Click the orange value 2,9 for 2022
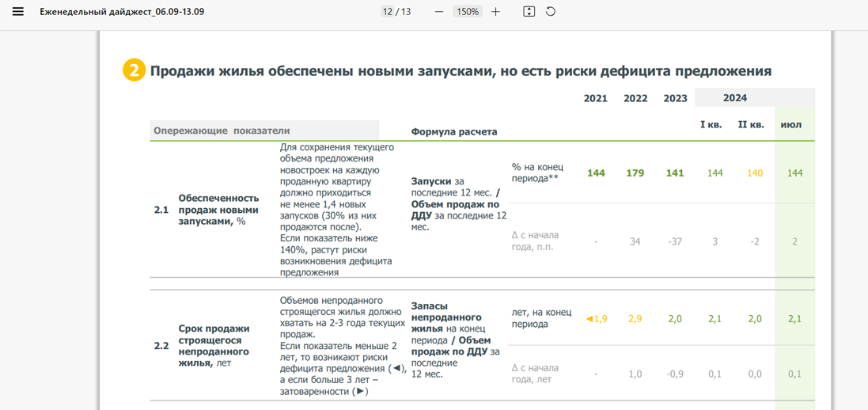The image size is (868, 410). [635, 318]
